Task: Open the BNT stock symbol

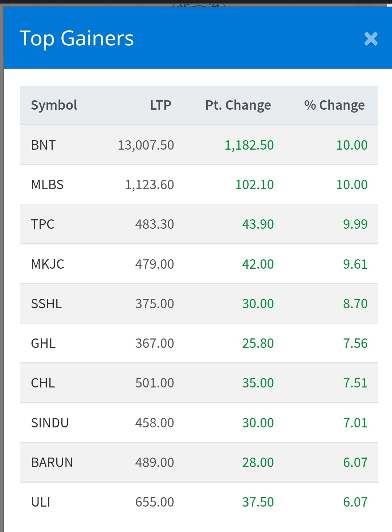Action: pos(43,145)
